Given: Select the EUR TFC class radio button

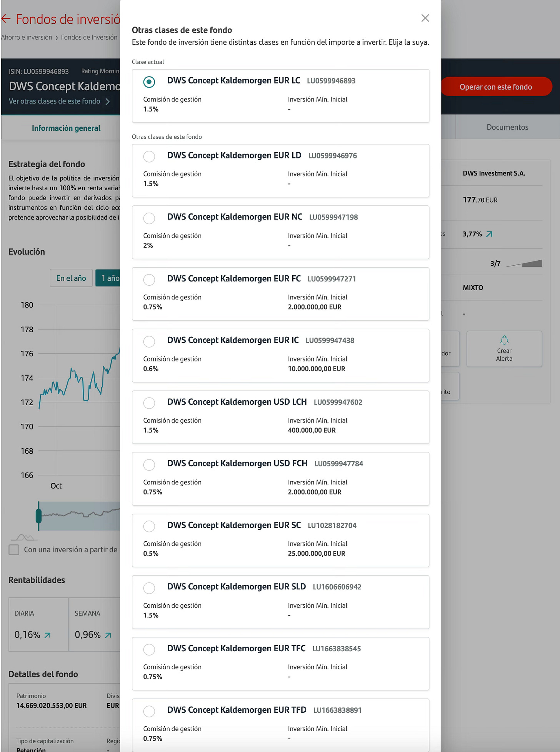Looking at the screenshot, I should (x=149, y=649).
